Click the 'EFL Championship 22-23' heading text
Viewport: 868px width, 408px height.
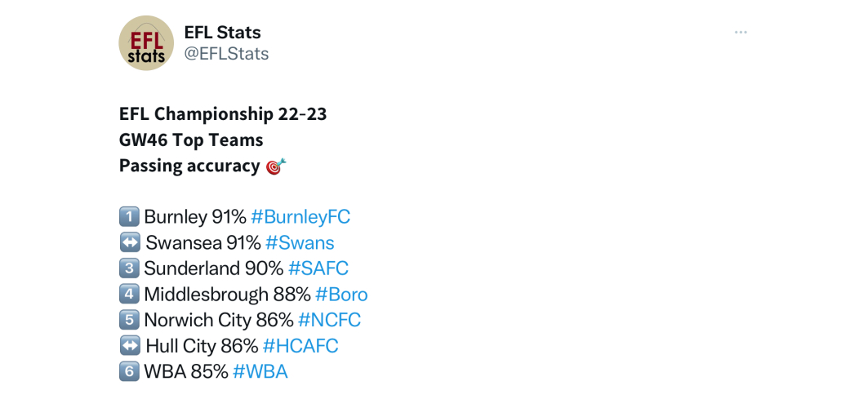coord(223,114)
